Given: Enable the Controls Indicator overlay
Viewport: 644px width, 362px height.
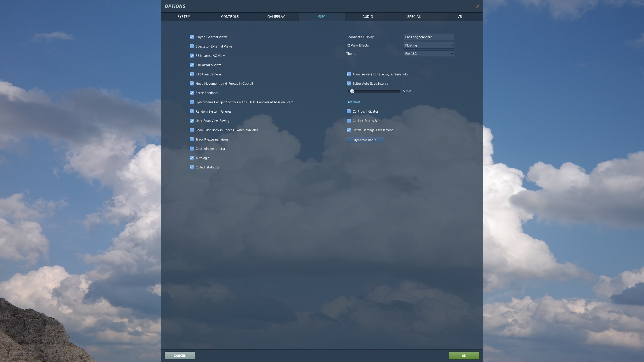Looking at the screenshot, I should click(349, 111).
